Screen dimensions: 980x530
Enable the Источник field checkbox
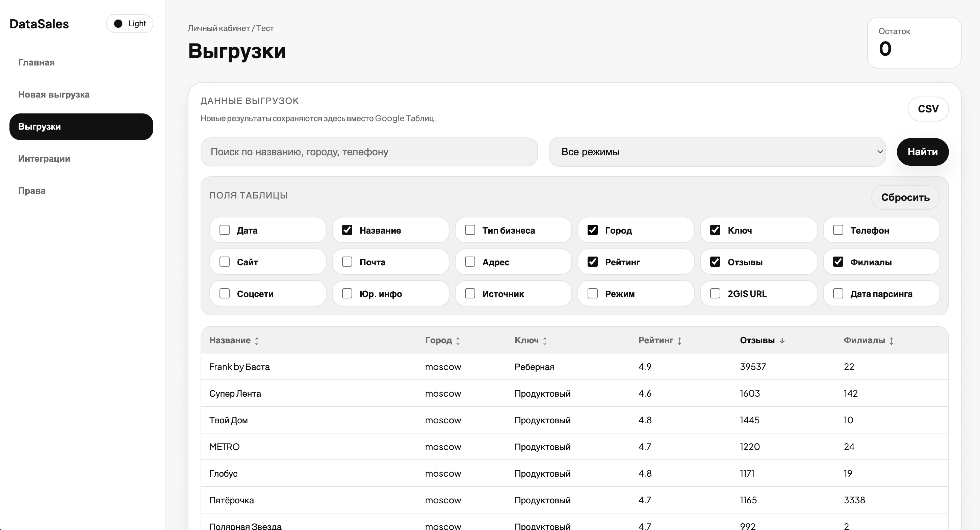[470, 293]
